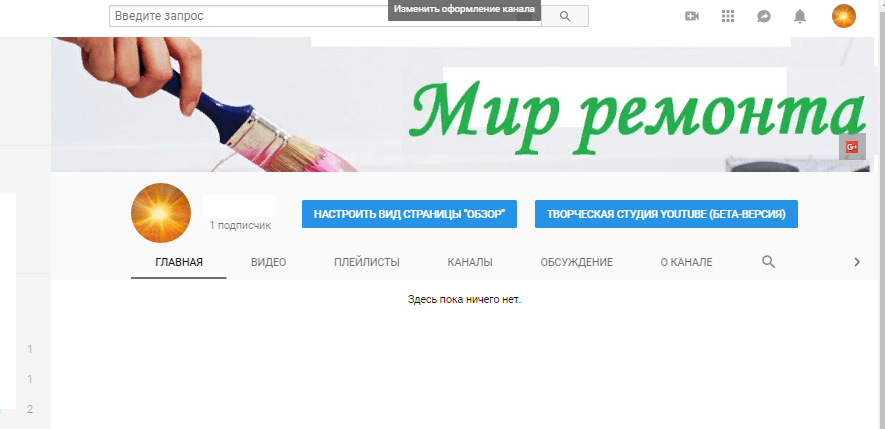
Task: Open the 'О канале' tab
Action: (x=686, y=262)
